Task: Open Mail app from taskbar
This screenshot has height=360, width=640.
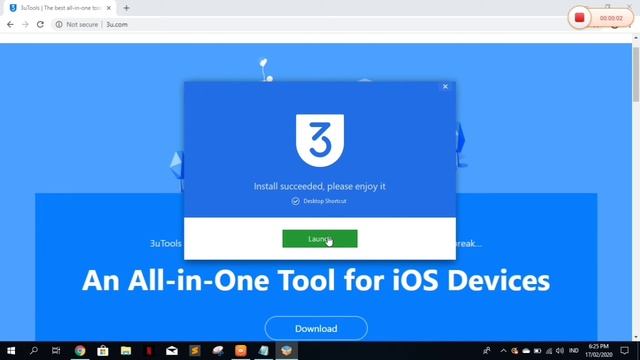Action: [x=172, y=351]
